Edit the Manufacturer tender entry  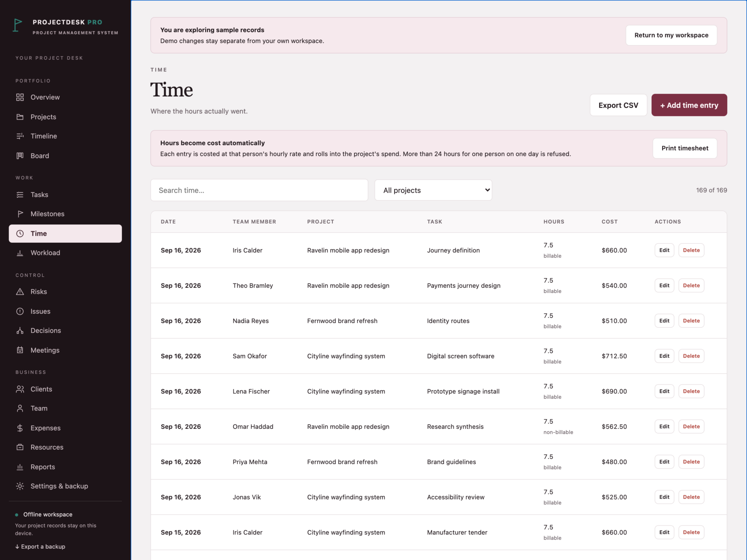click(664, 532)
